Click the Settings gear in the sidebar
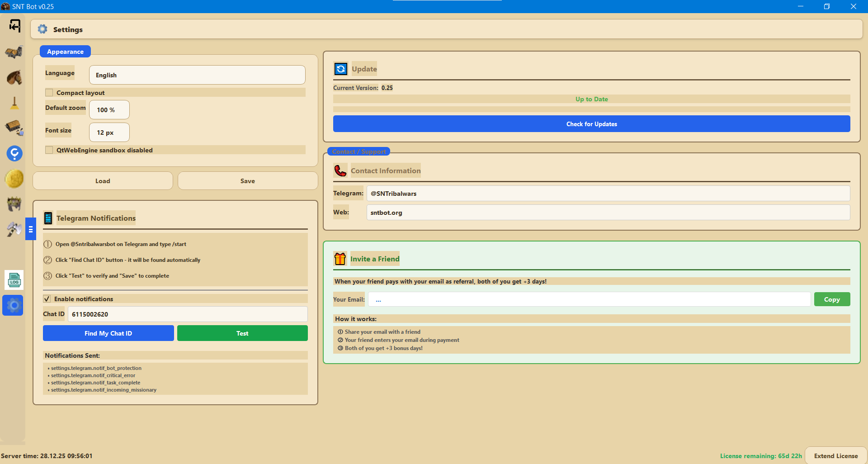The image size is (868, 464). click(x=13, y=305)
